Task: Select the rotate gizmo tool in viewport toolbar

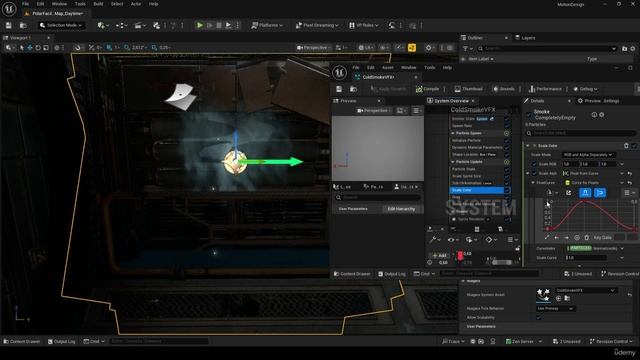Action: tap(38, 48)
